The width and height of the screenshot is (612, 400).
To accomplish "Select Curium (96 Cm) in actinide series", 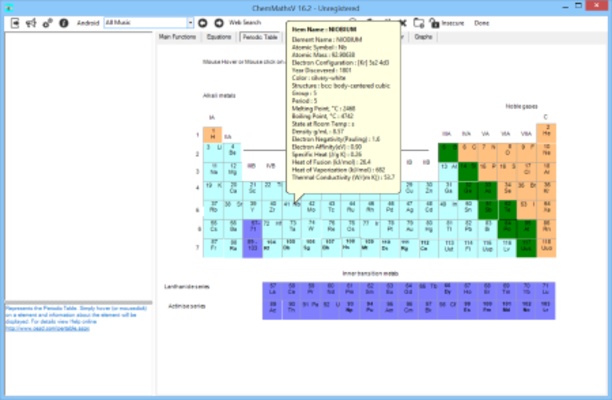I will (409, 310).
